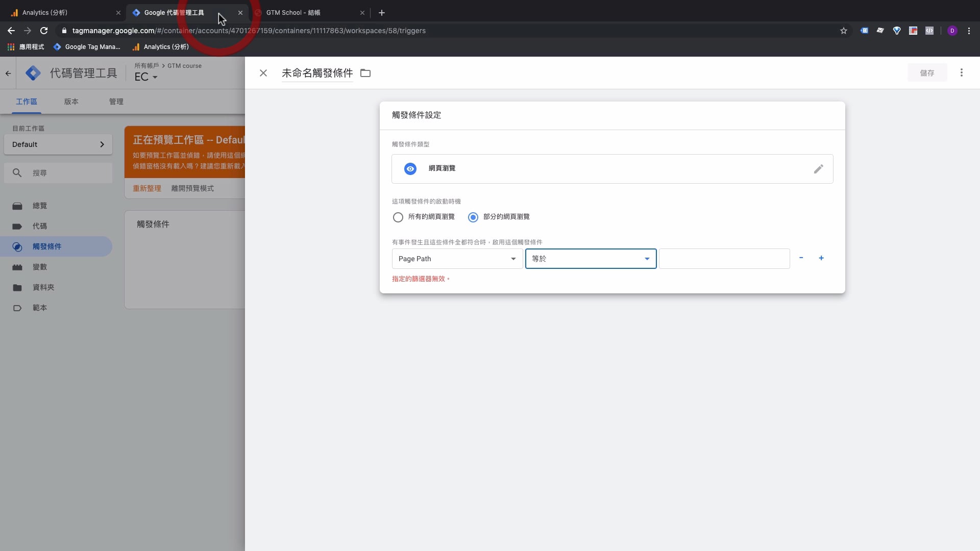The height and width of the screenshot is (551, 980).
Task: Close the trigger editor with X icon
Action: coord(263,73)
